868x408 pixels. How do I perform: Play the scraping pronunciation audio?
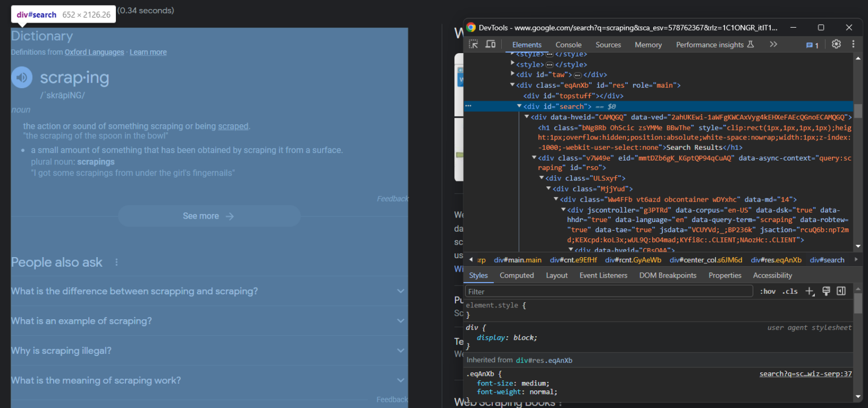(22, 78)
